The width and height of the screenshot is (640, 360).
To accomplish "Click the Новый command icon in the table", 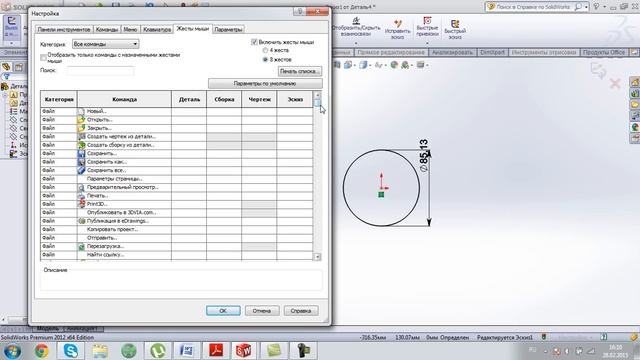I will click(x=81, y=111).
